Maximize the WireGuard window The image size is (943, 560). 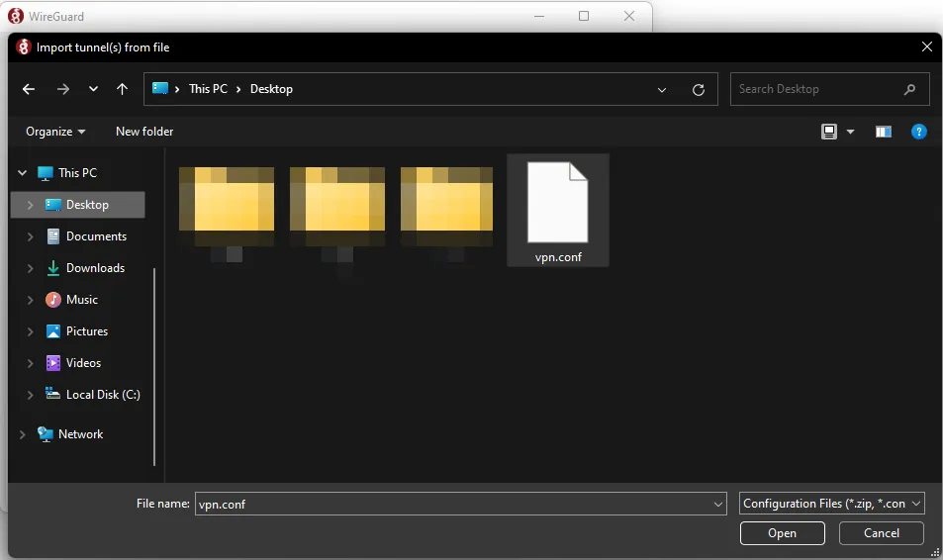click(584, 16)
